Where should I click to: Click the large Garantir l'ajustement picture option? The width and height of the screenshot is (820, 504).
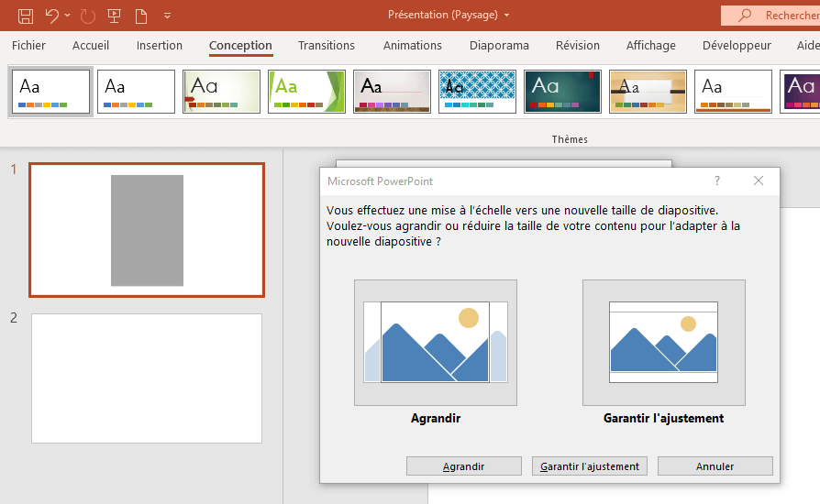pyautogui.click(x=664, y=343)
